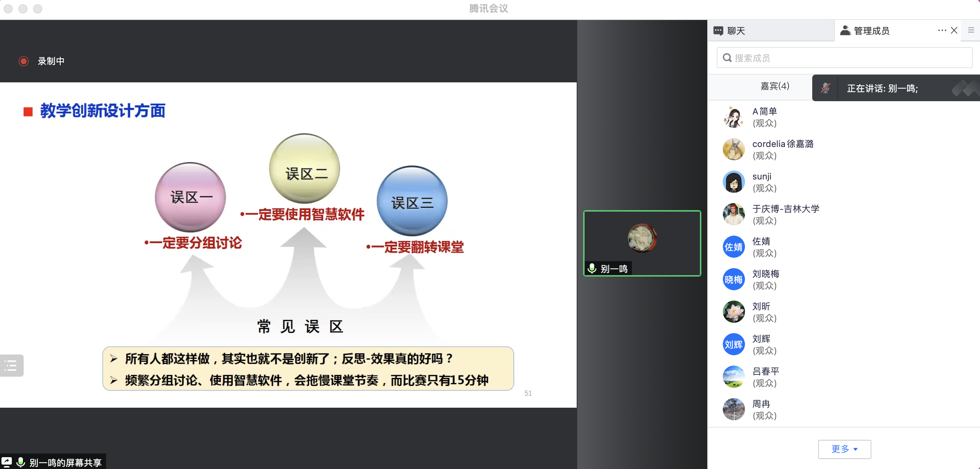Click the text 一定要分组讨论

(195, 243)
